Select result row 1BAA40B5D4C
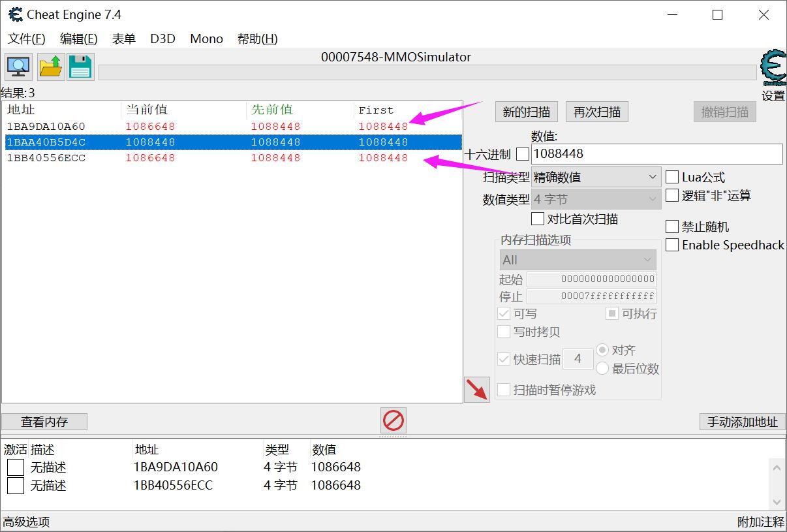The image size is (787, 532). (x=232, y=142)
